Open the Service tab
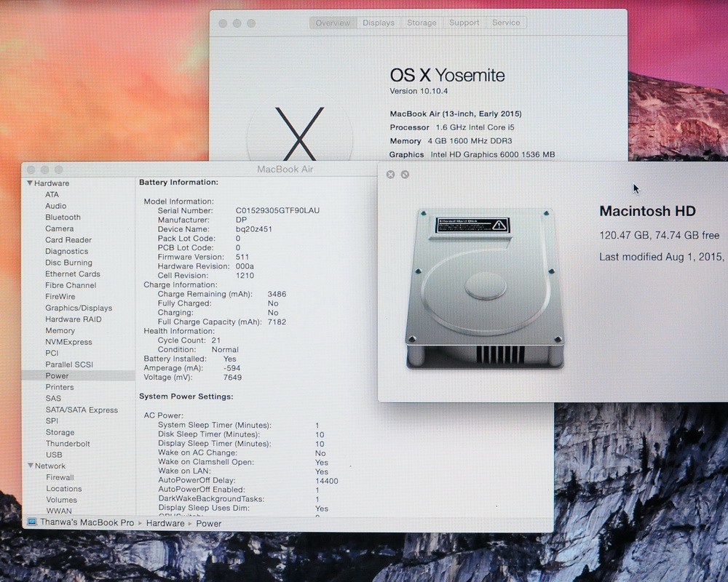728x582 pixels. pos(506,23)
